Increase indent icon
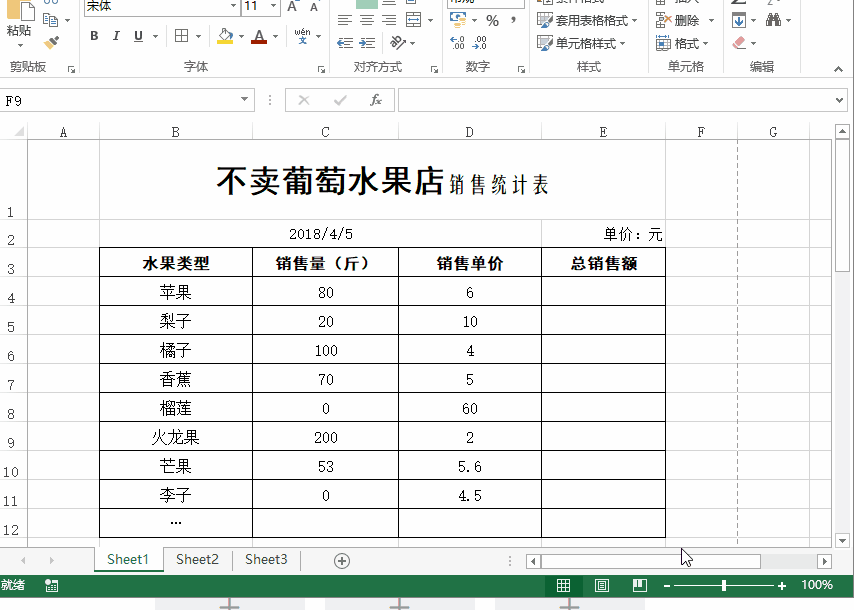 point(368,43)
